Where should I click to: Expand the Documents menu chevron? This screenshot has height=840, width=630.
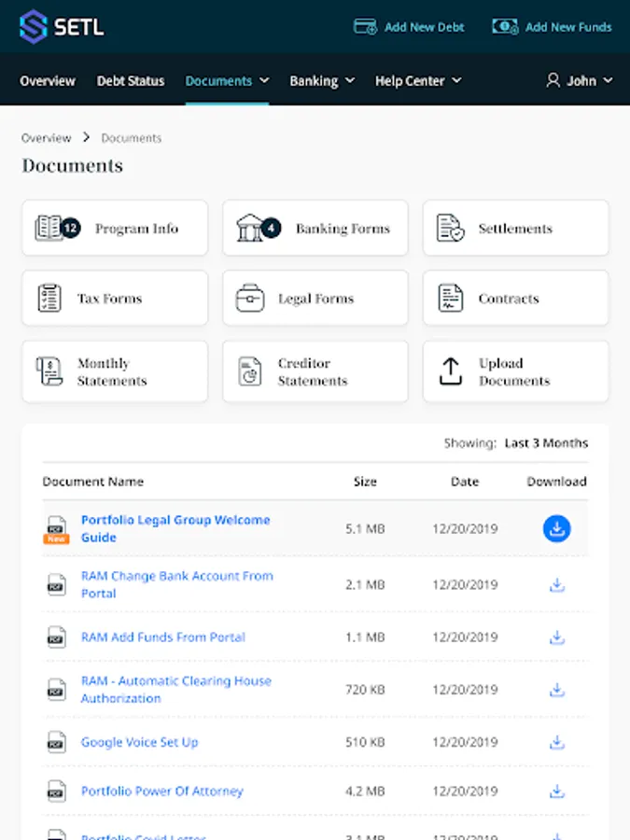[264, 80]
